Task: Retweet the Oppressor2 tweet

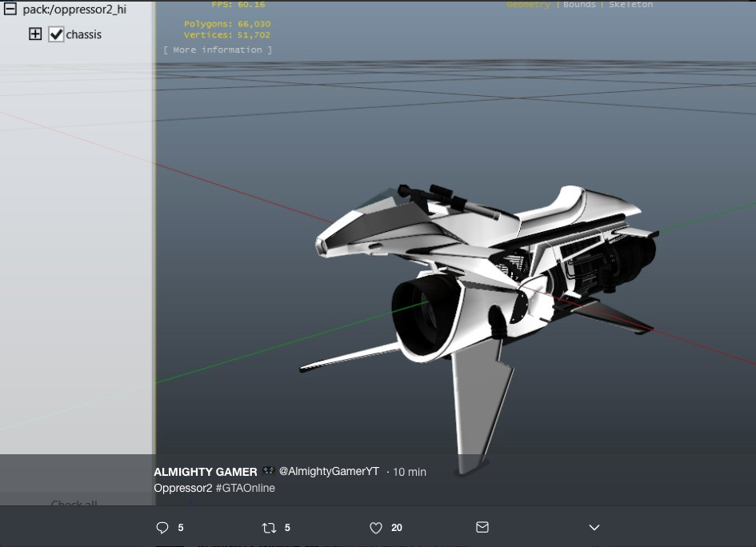Action: [x=269, y=528]
